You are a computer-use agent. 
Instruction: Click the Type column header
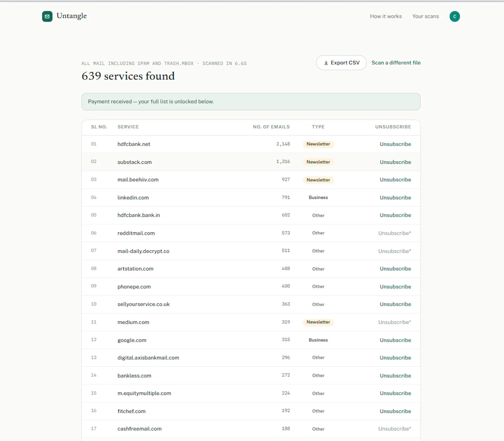[x=318, y=127]
